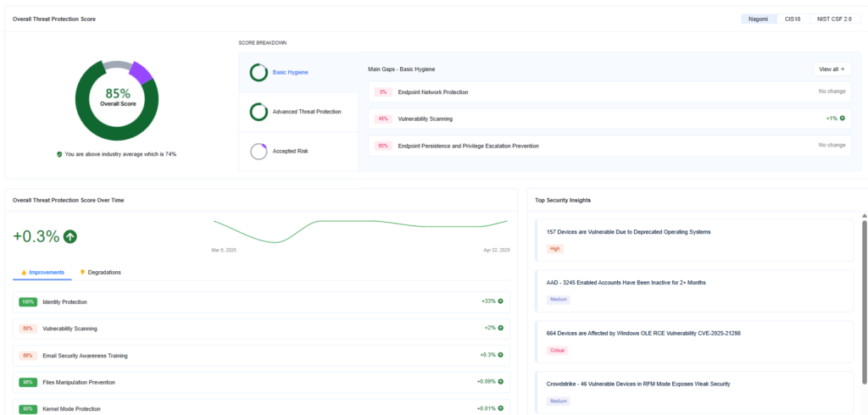Switch framework to CIS18
The width and height of the screenshot is (868, 415).
click(x=793, y=19)
